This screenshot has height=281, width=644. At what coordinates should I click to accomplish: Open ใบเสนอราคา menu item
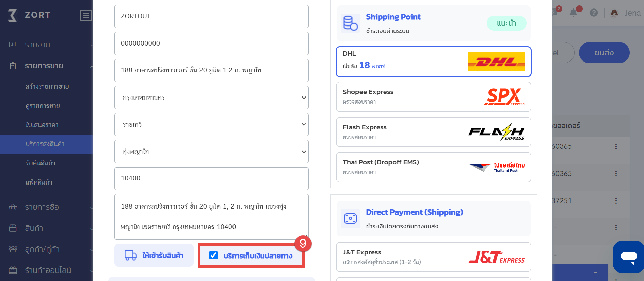point(42,125)
